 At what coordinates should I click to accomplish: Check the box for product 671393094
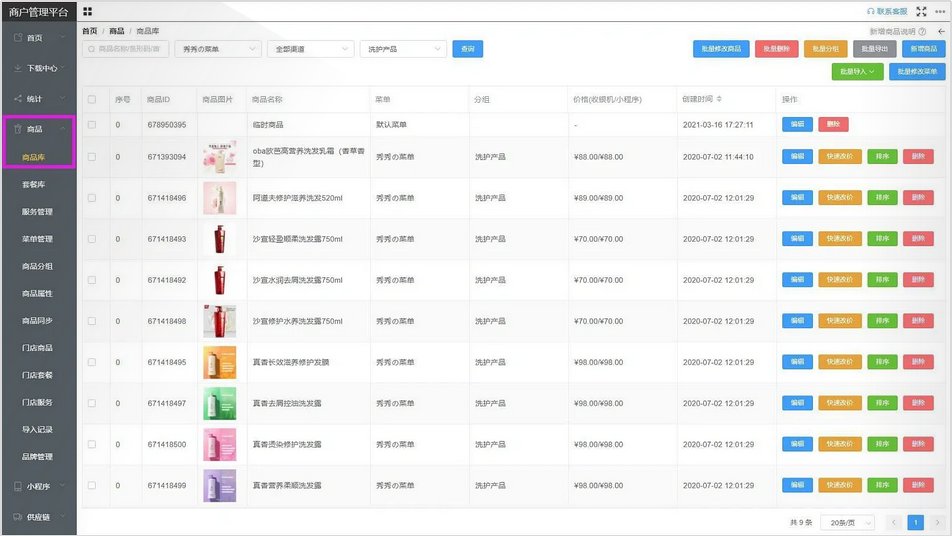pos(92,157)
